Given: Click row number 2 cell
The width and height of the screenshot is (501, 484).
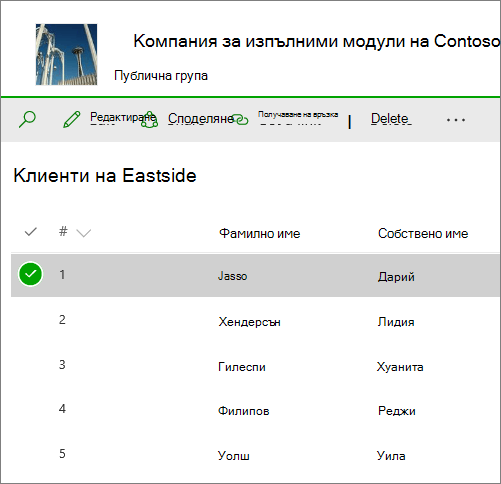Looking at the screenshot, I should tap(62, 320).
